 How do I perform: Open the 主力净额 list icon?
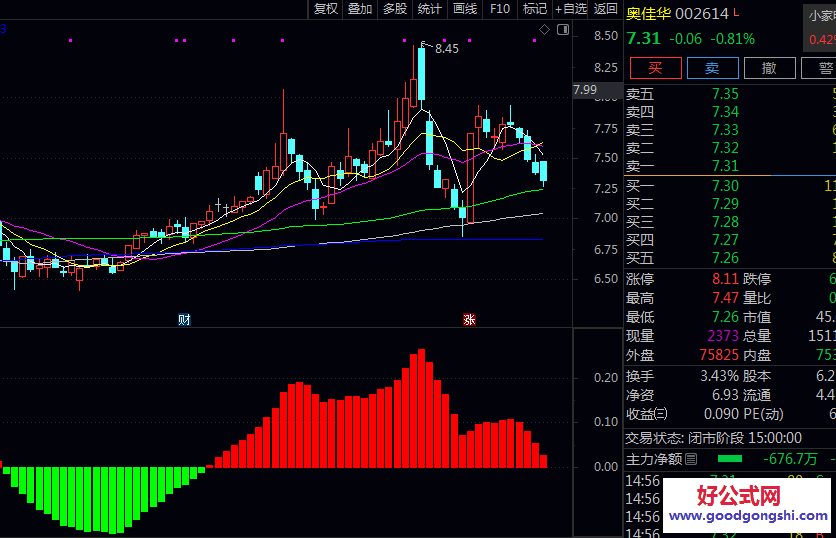tap(691, 459)
